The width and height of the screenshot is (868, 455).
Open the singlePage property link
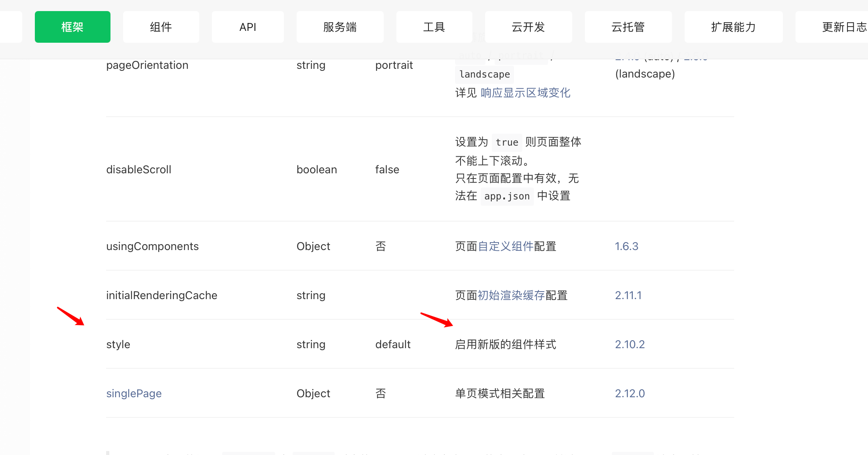click(x=134, y=394)
